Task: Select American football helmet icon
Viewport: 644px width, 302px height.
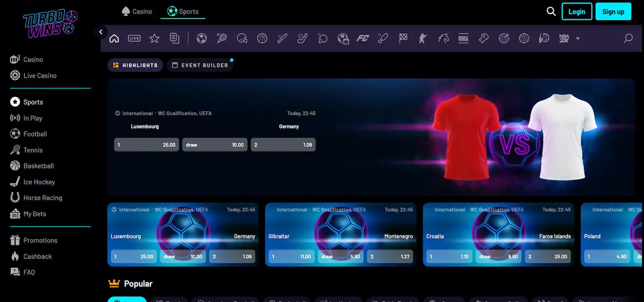Action: click(x=242, y=38)
